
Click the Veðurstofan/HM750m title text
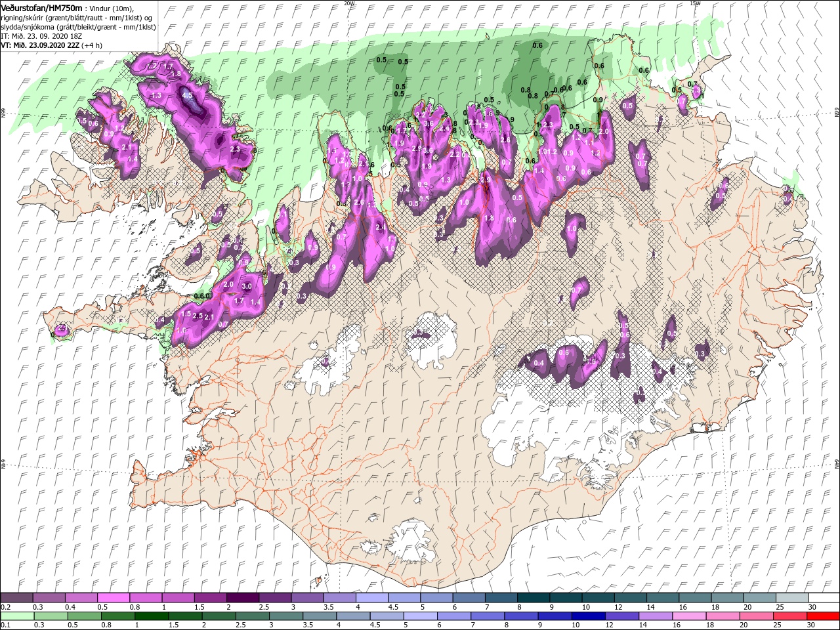pyautogui.click(x=41, y=7)
